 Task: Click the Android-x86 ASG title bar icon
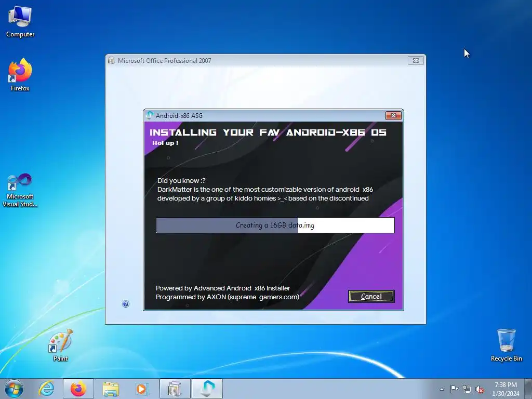(x=150, y=115)
